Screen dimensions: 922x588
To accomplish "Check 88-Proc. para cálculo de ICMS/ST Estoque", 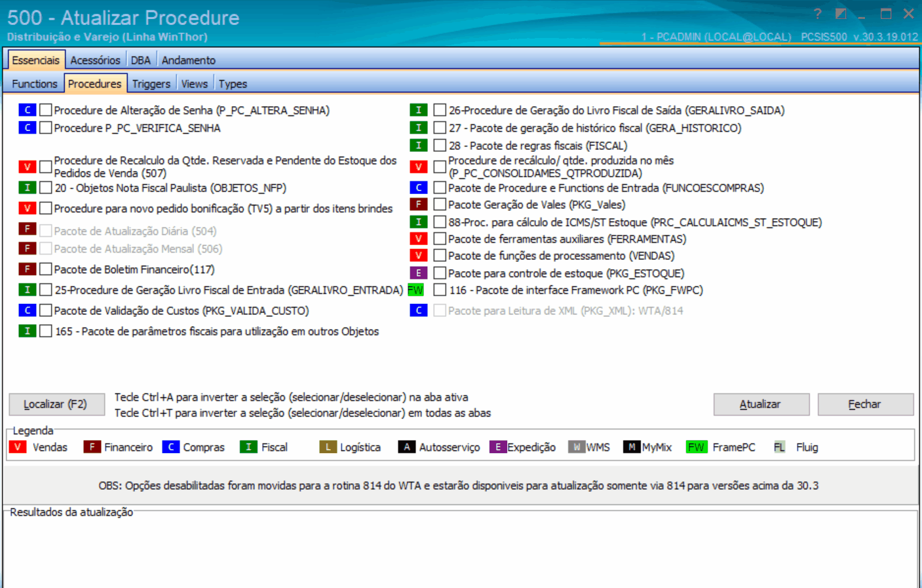I will [440, 222].
